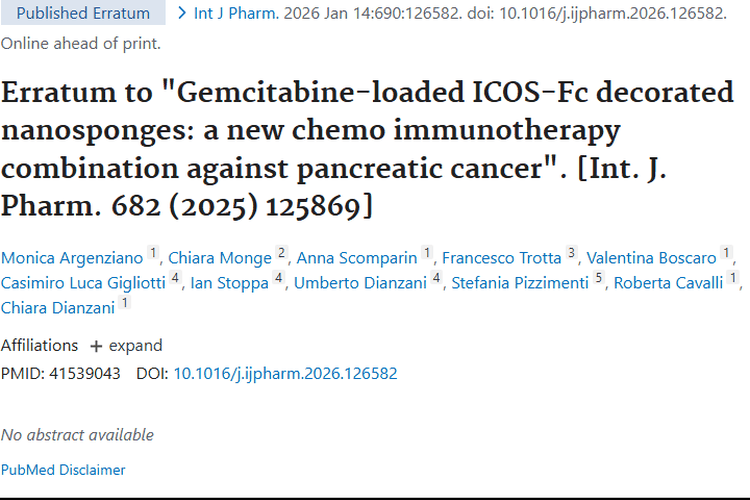Screen dimensions: 750x500
Task: Open author Umberto Dianzani
Action: tap(360, 283)
